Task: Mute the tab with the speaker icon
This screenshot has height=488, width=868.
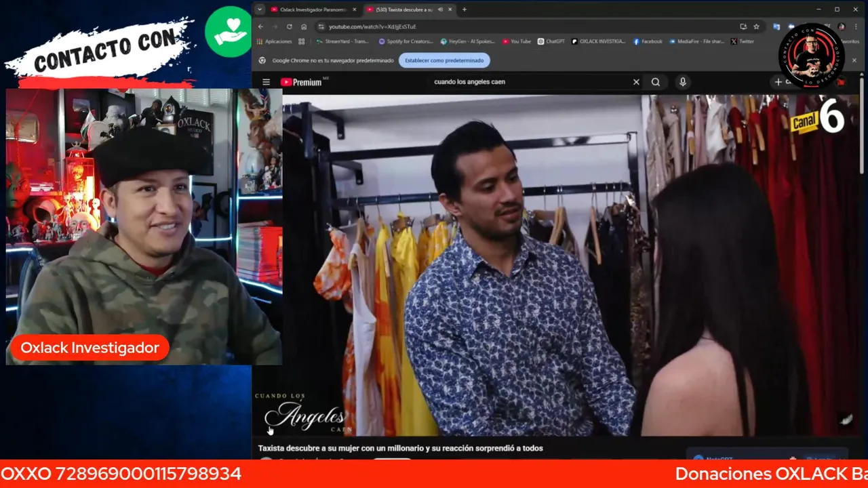Action: pos(441,9)
